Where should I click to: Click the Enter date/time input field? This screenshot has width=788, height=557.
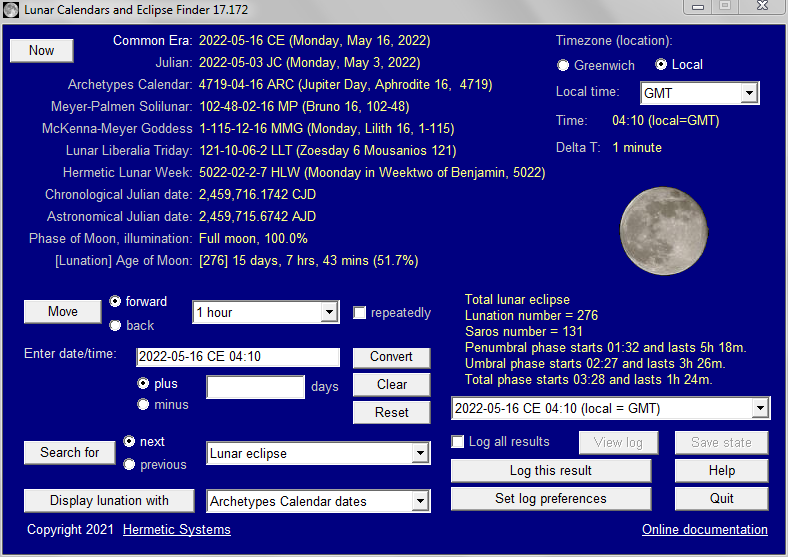point(238,356)
